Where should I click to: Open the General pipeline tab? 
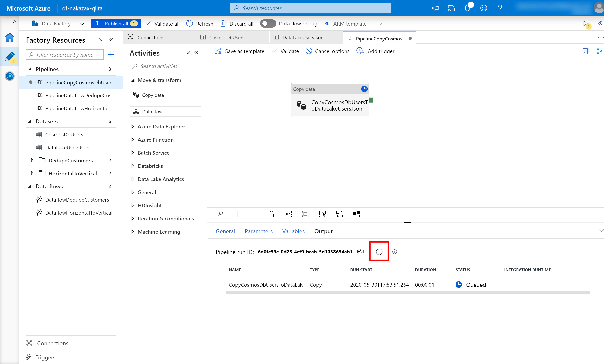pyautogui.click(x=225, y=231)
